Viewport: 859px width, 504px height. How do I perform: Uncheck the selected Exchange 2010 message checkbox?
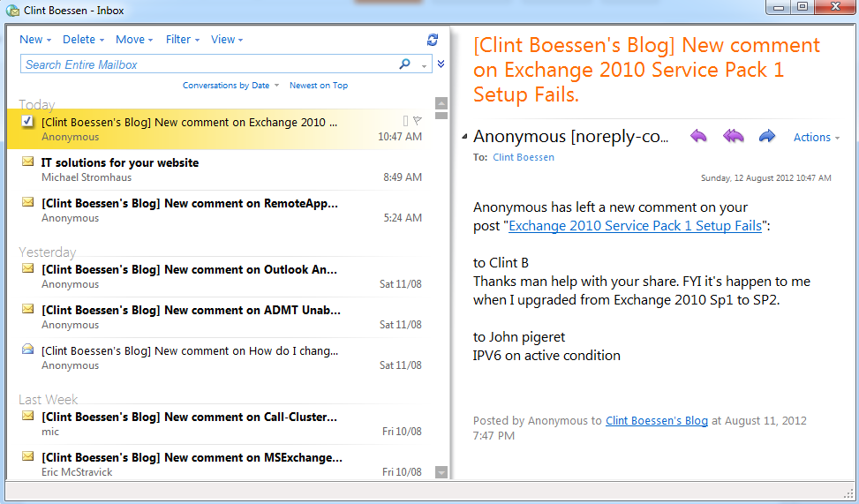[27, 121]
